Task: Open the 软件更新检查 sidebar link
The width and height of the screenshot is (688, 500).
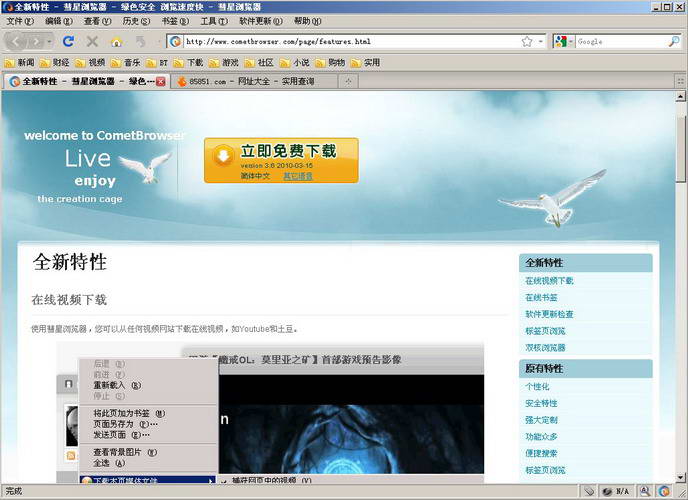Action: click(549, 314)
